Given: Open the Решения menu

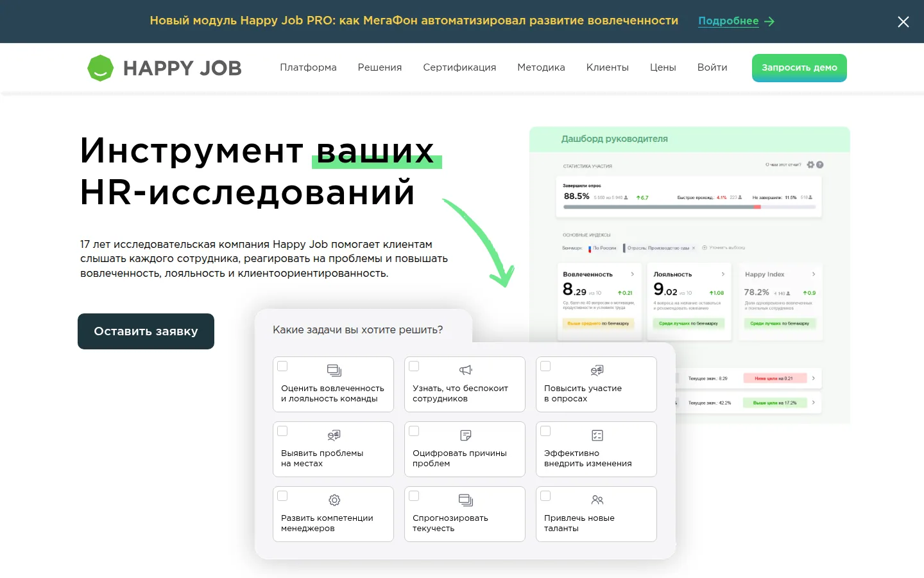Looking at the screenshot, I should [x=380, y=67].
